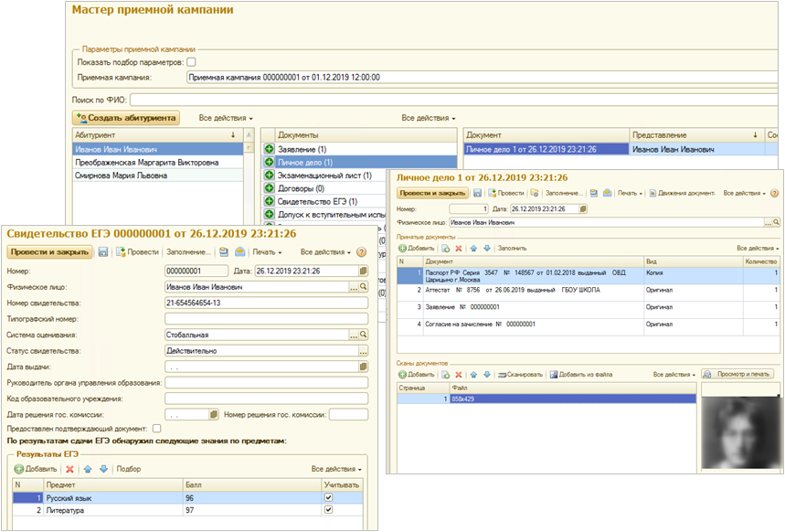Open calendar picker for Дата выдачи field
The image size is (785, 532).
(363, 367)
